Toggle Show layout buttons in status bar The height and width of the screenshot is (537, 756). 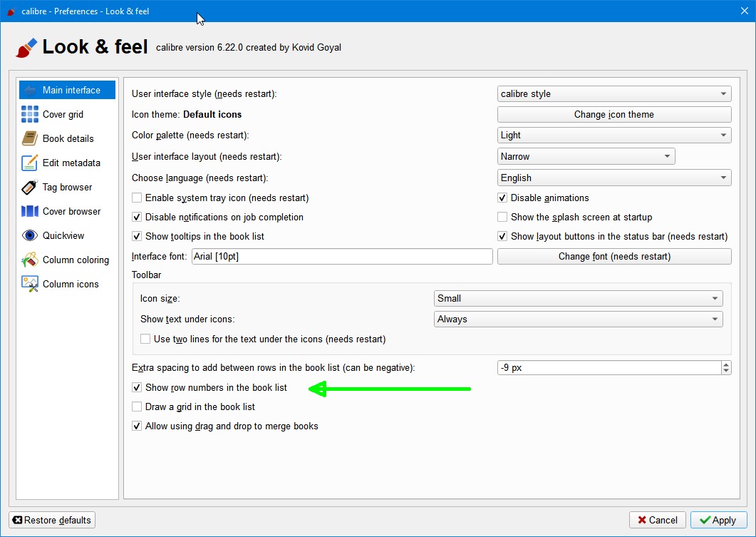pyautogui.click(x=502, y=237)
